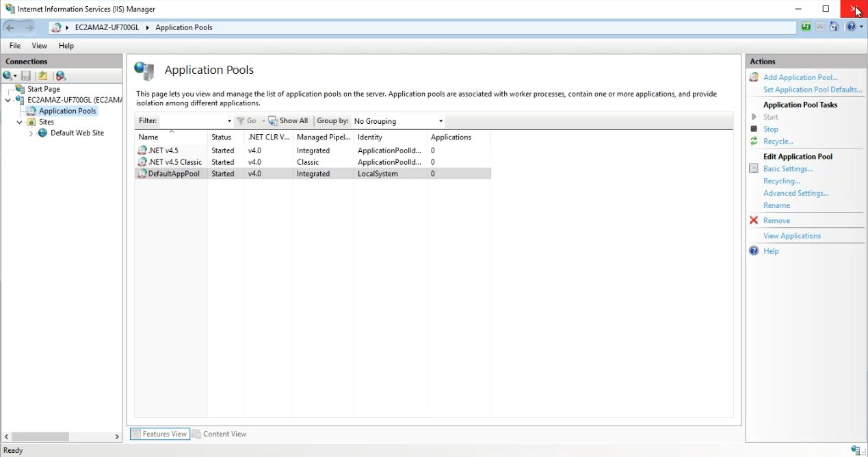Viewport: 868px width, 457px height.
Task: Expand the Default Web Site node
Action: coord(31,133)
